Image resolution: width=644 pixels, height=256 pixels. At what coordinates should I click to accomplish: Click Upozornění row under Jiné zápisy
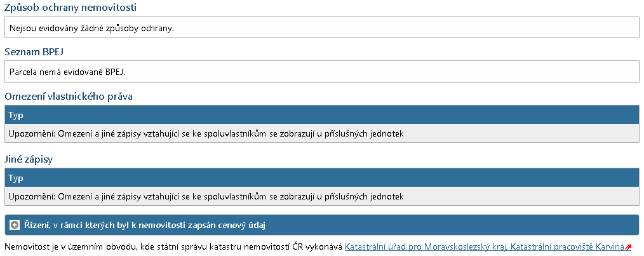point(322,196)
